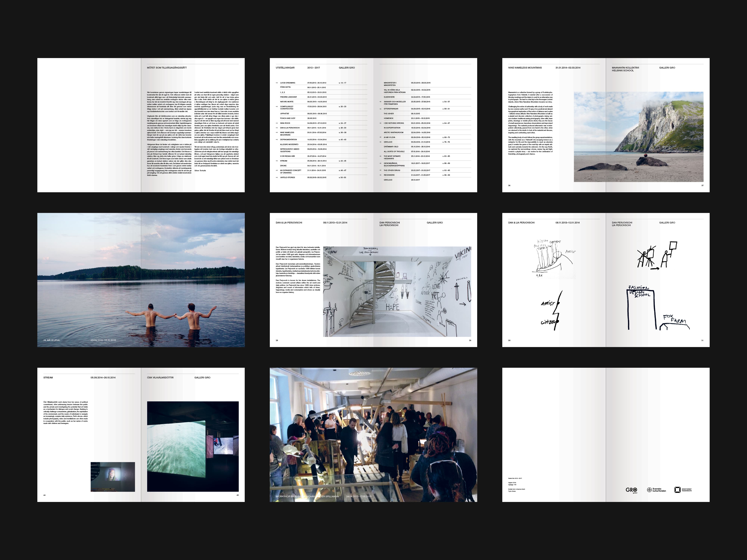The width and height of the screenshot is (747, 560).
Task: Open the DAN & LIA PERJOVSCHI entry
Action: coord(290,128)
